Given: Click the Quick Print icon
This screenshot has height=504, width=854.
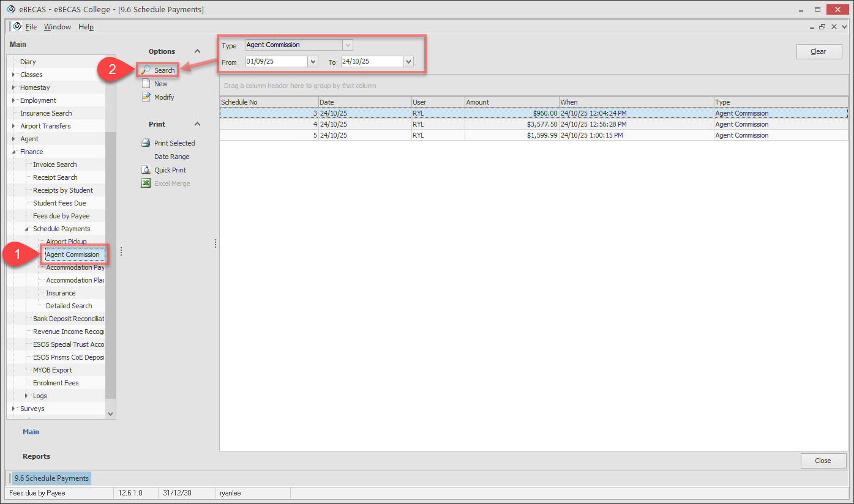Looking at the screenshot, I should (x=146, y=170).
